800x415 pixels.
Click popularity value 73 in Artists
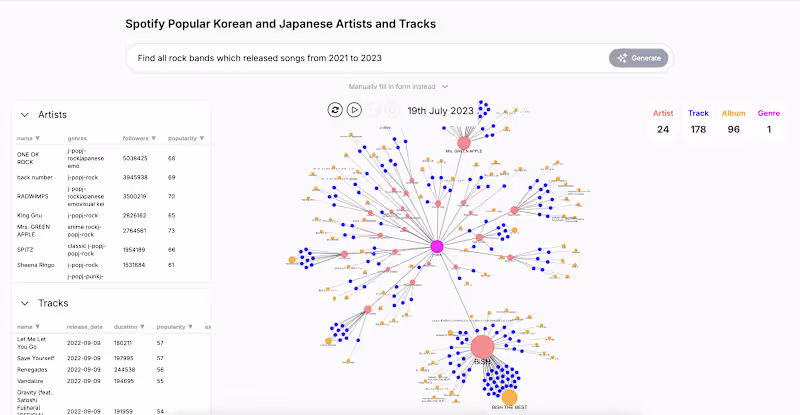pos(171,231)
